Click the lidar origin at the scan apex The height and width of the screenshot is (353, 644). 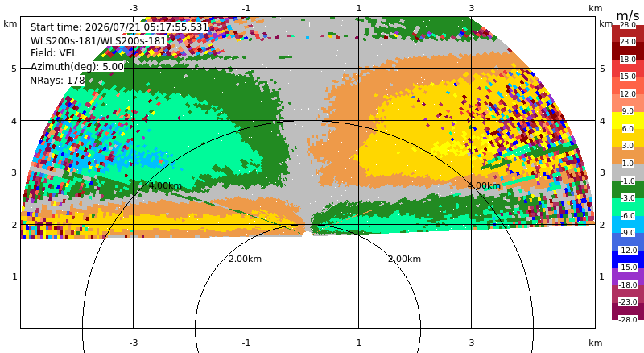(x=308, y=235)
